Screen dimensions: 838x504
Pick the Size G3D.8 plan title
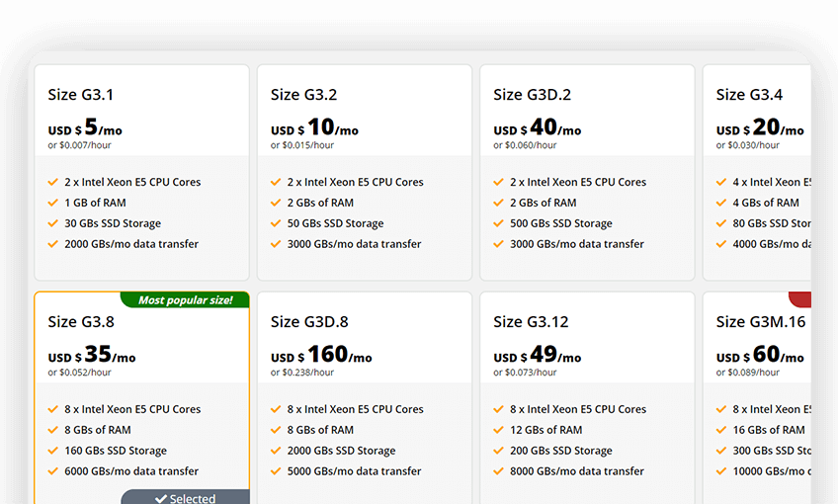coord(309,322)
